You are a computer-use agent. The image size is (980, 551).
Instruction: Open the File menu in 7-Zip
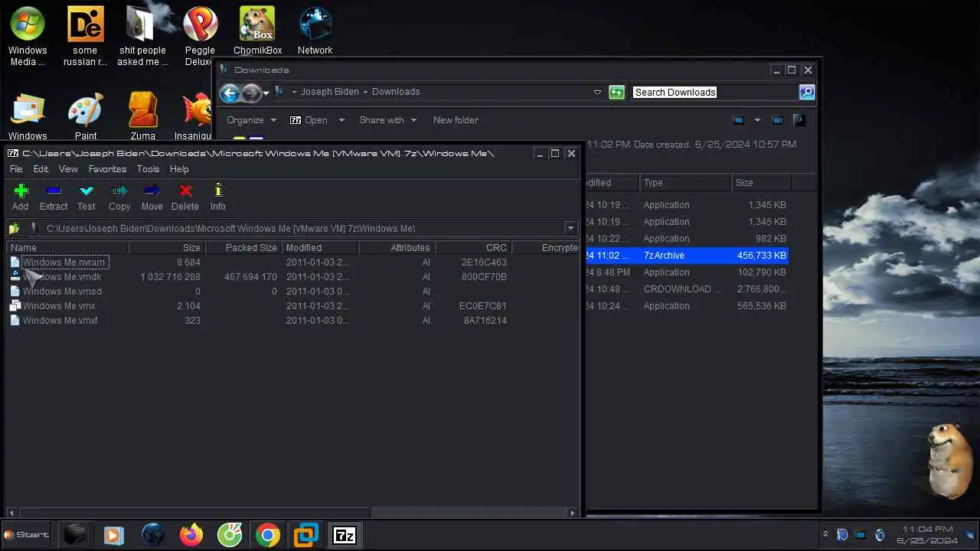(x=16, y=169)
